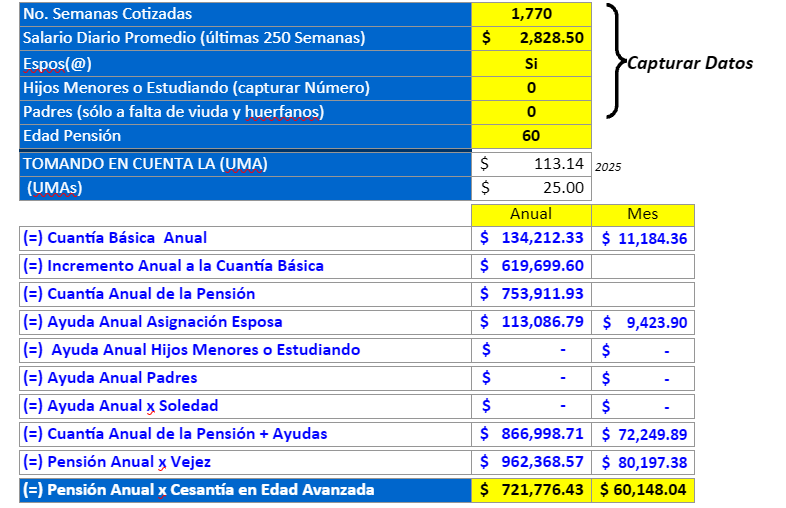Select the Cuantía Anual de la Pensión label
The image size is (786, 508).
coord(140,294)
